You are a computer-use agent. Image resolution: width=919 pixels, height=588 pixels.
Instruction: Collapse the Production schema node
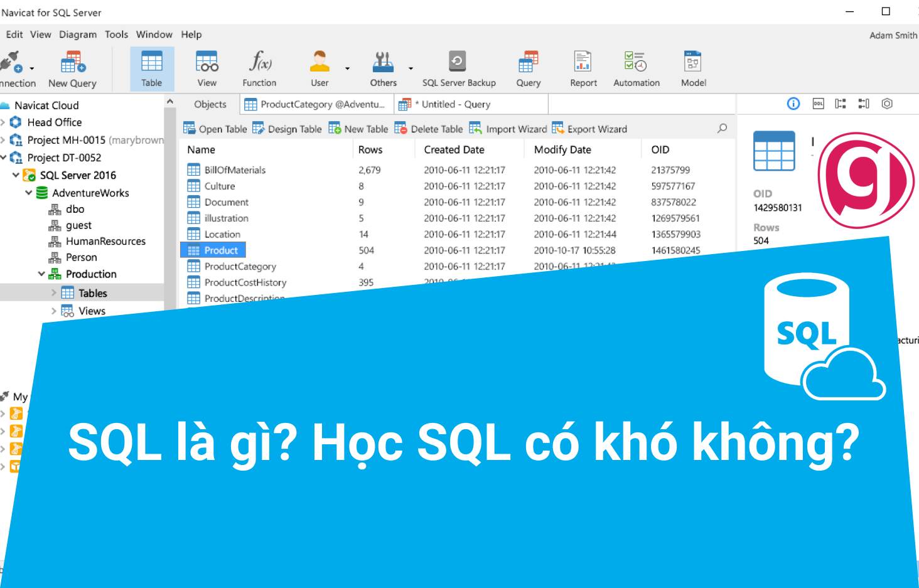[x=41, y=274]
